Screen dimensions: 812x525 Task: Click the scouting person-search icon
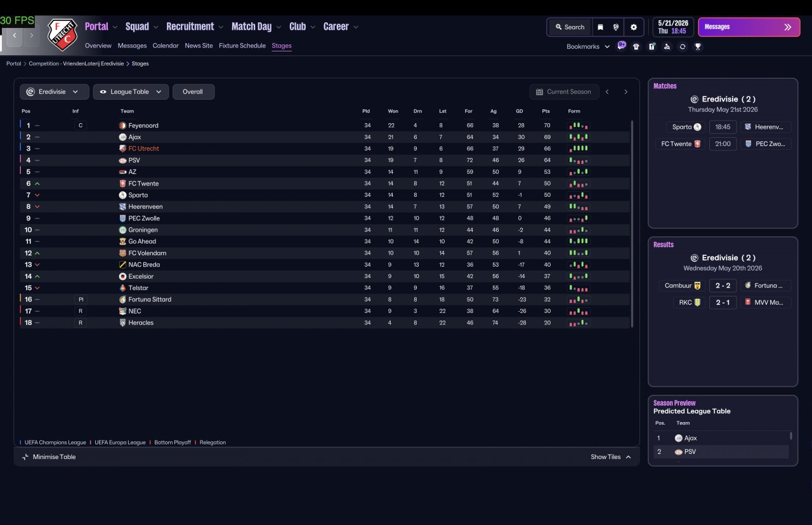[667, 46]
